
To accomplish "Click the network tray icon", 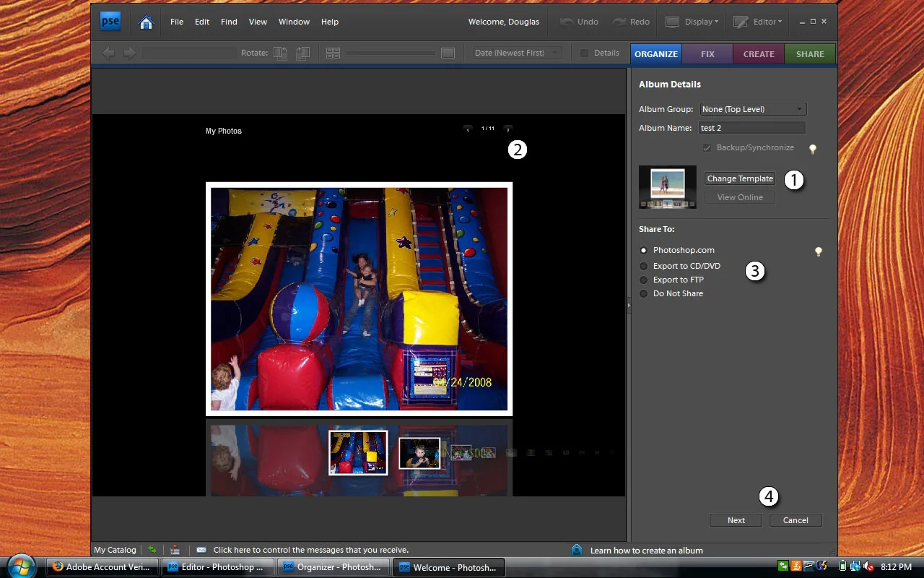I will pyautogui.click(x=855, y=567).
